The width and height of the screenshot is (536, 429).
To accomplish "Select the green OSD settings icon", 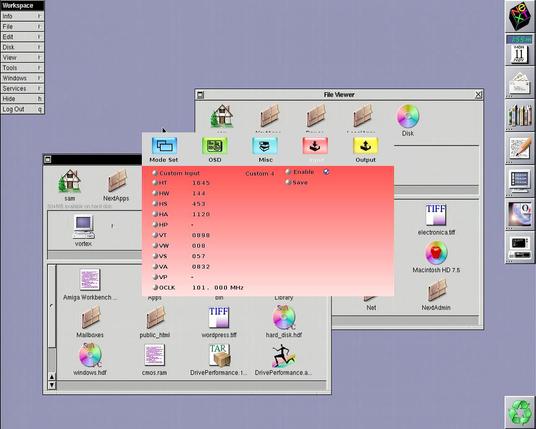I will point(215,146).
